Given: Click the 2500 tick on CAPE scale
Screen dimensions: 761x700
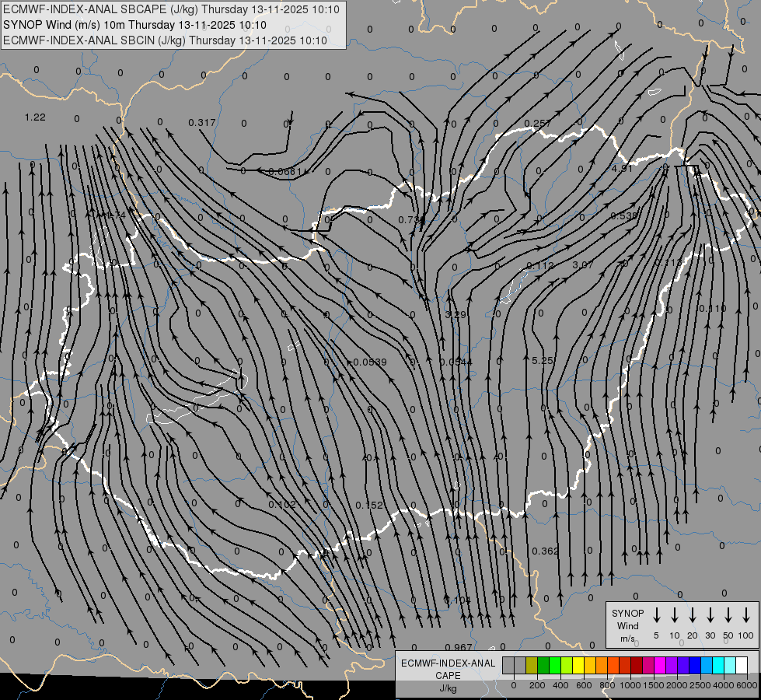Looking at the screenshot, I should pyautogui.click(x=700, y=685).
